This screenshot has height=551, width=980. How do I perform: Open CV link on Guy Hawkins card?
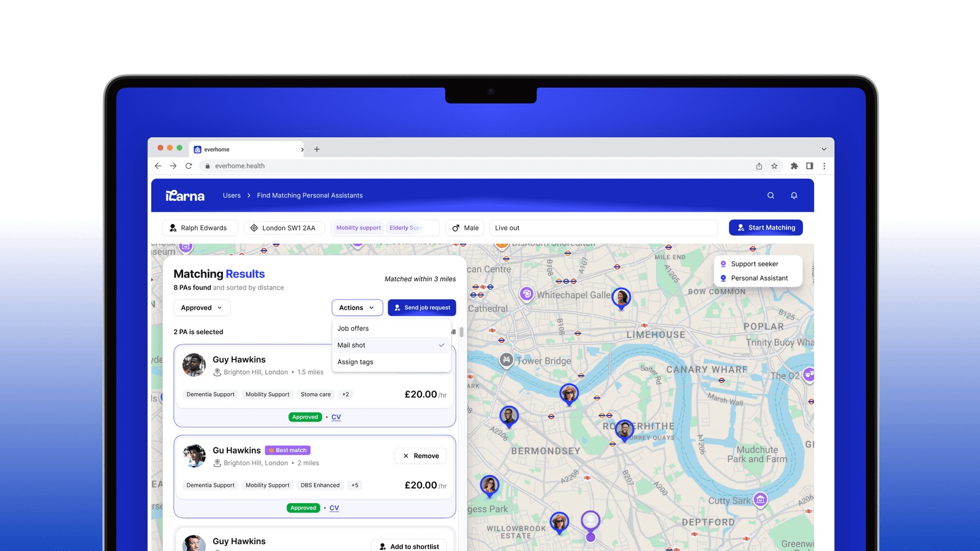(x=336, y=417)
